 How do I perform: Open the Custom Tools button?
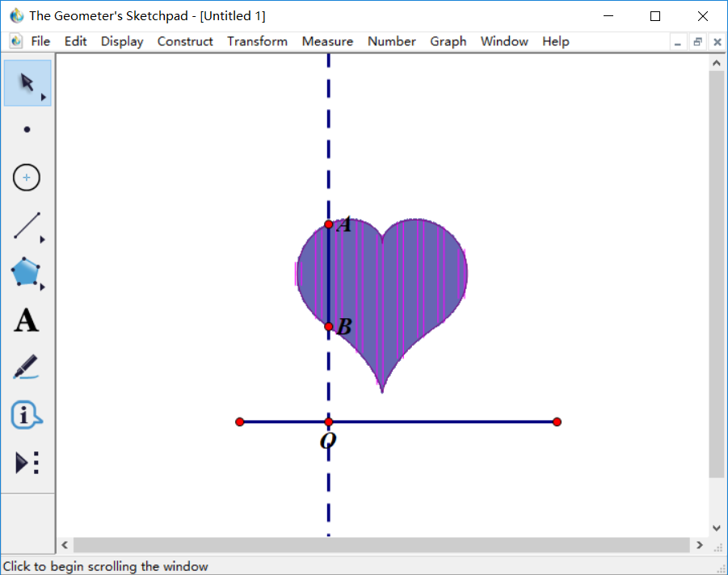(x=27, y=463)
